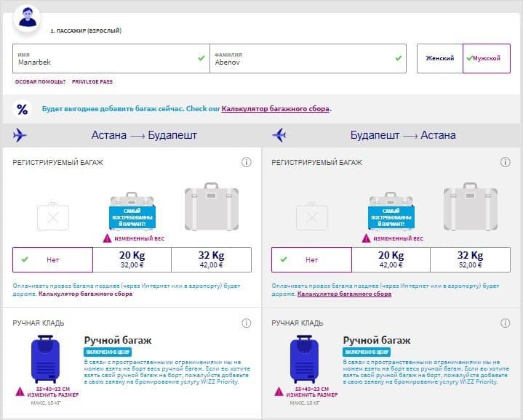
Task: Choose 32 Kg for 42,00 € on Астана → Будапешт
Action: pyautogui.click(x=212, y=260)
